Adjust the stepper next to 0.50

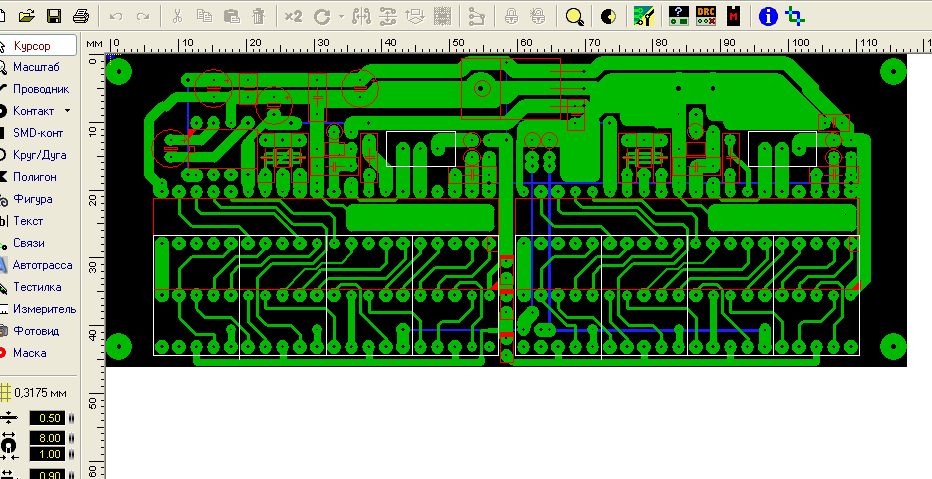click(x=72, y=418)
